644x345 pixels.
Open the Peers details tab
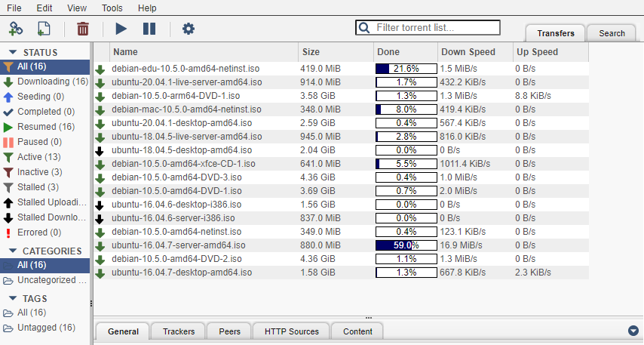tap(229, 331)
